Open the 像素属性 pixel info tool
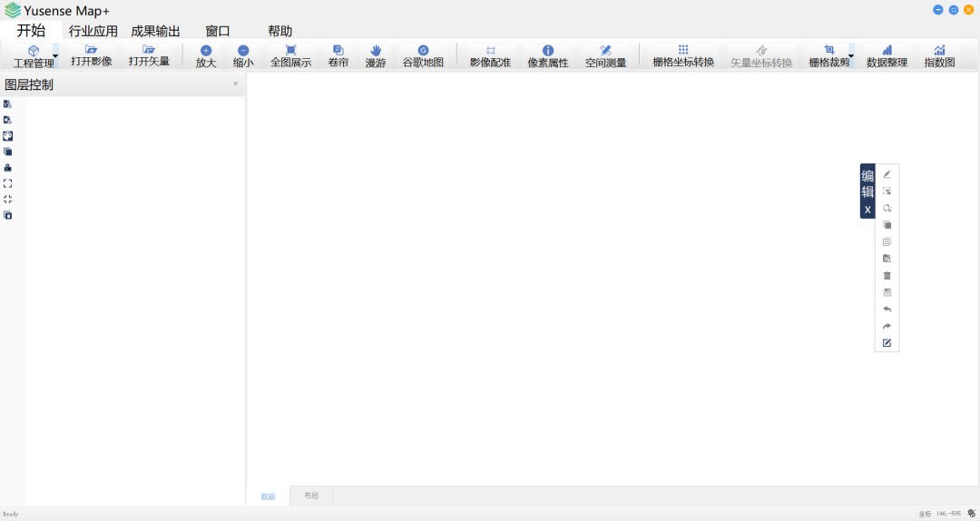This screenshot has width=980, height=521. point(548,56)
